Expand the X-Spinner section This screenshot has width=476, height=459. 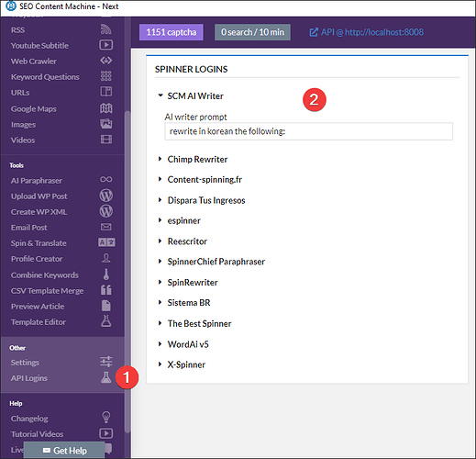160,364
